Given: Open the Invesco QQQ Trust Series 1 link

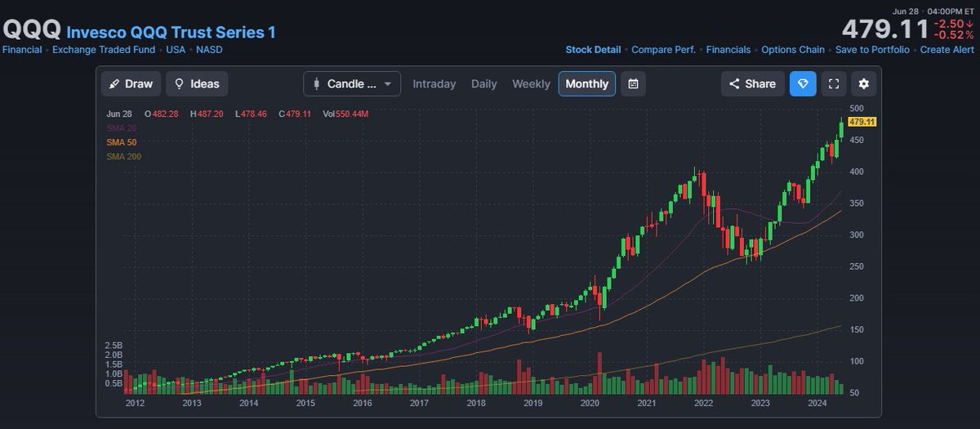Looking at the screenshot, I should (x=171, y=32).
